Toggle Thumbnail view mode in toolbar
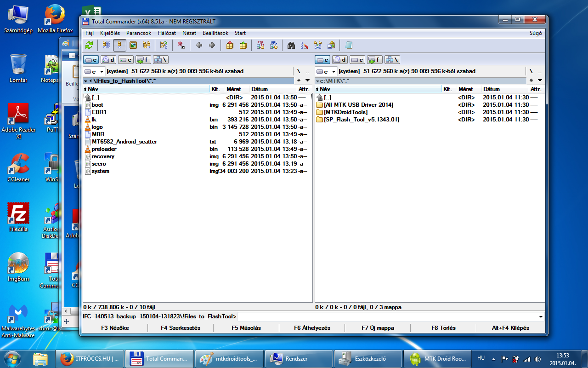Screen dimensions: 588x368 [133, 45]
